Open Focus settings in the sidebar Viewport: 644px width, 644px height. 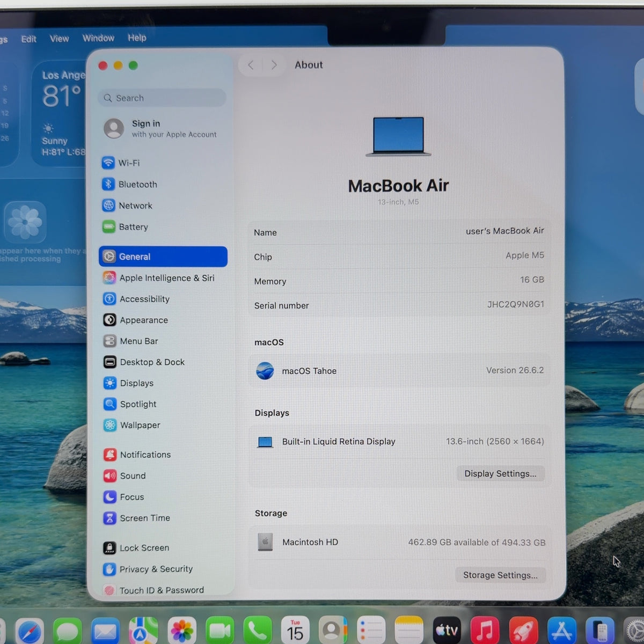pos(163,497)
